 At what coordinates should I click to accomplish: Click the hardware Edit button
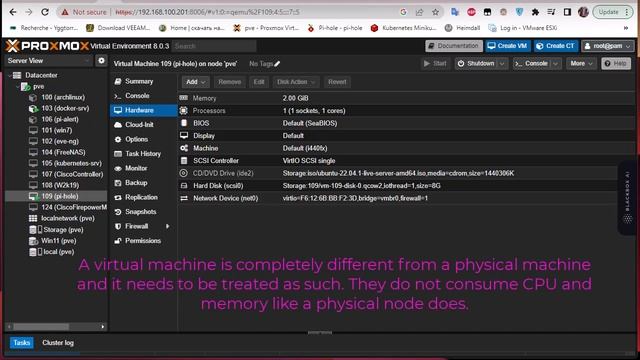pos(259,82)
